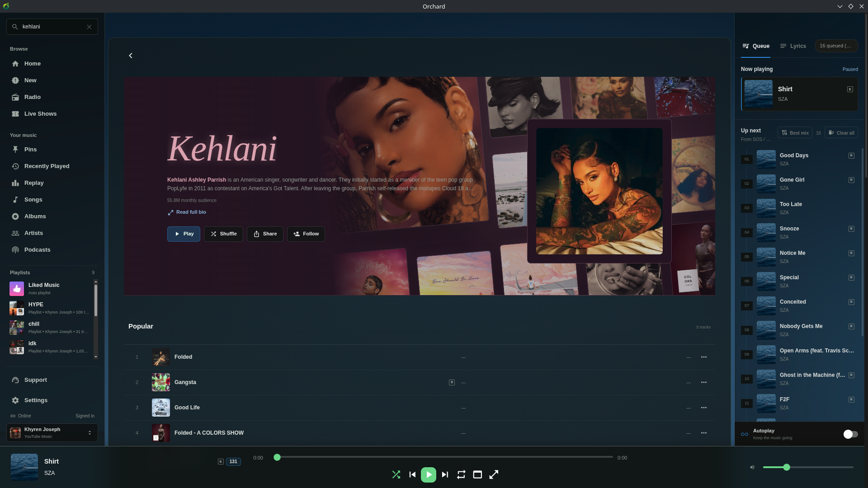The width and height of the screenshot is (868, 488).
Task: Click the Orchard app icon in title bar
Action: pos(6,6)
